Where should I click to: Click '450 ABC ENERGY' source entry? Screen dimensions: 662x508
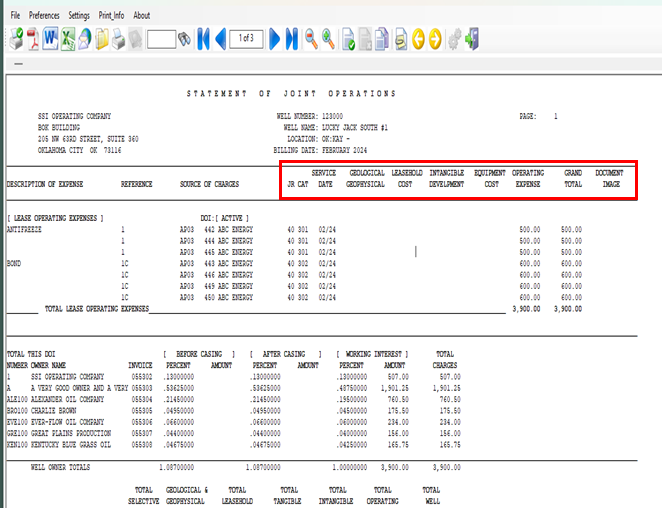pyautogui.click(x=228, y=297)
